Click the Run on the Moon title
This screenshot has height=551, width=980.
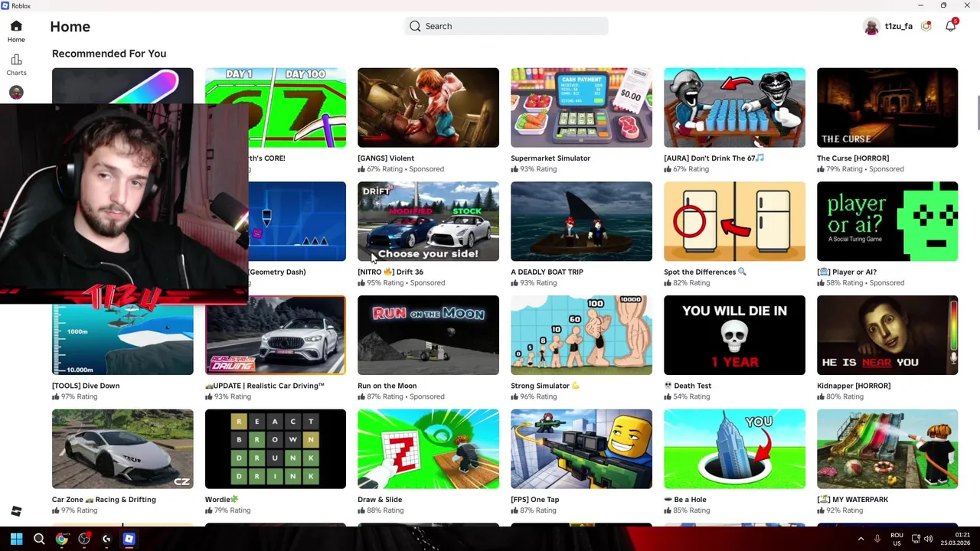tap(387, 386)
